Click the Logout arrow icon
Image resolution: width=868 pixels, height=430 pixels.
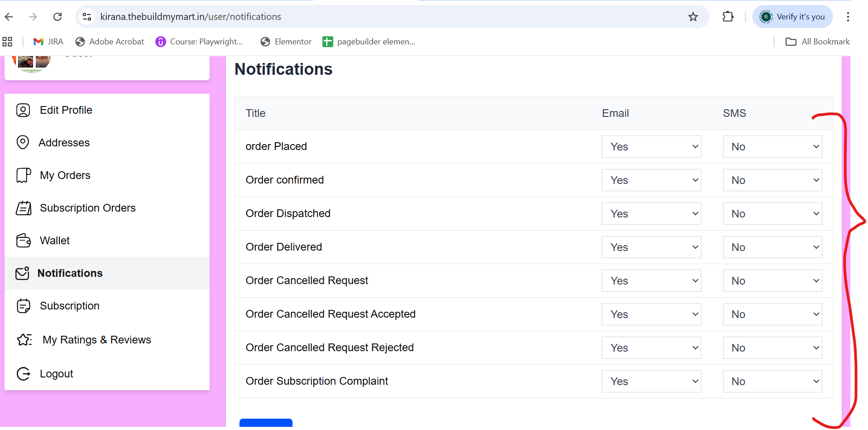click(23, 374)
